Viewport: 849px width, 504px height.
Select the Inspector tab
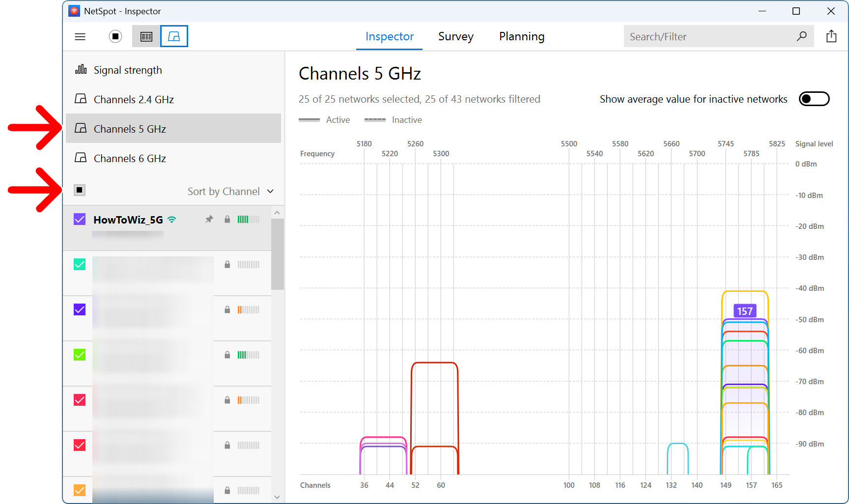tap(389, 36)
